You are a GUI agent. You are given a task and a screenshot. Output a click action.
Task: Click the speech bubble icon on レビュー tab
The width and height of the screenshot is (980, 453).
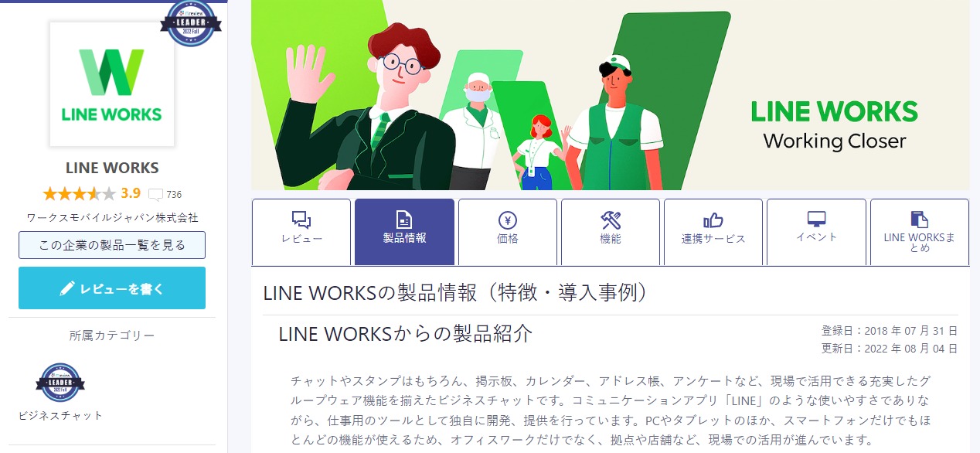(x=301, y=220)
